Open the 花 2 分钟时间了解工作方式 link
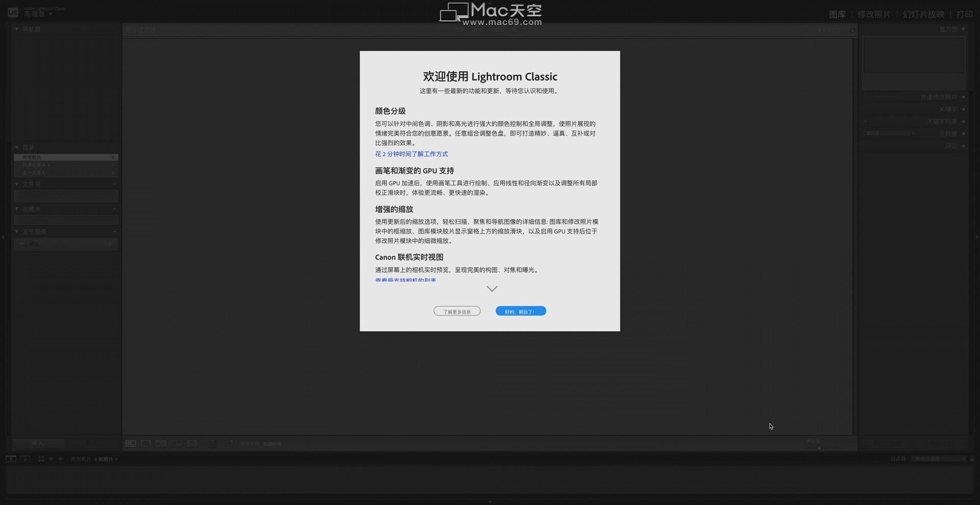 tap(411, 154)
